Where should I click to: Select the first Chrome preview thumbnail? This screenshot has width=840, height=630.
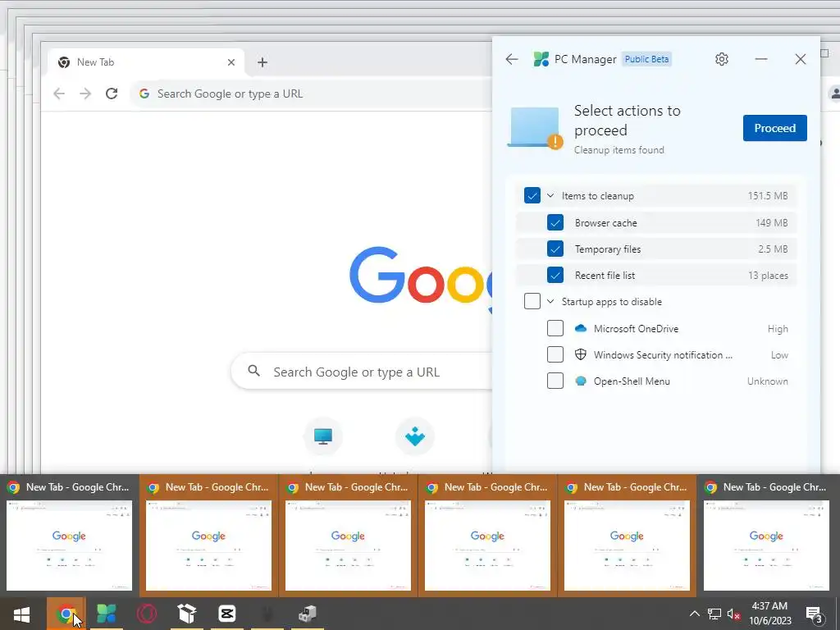point(69,536)
